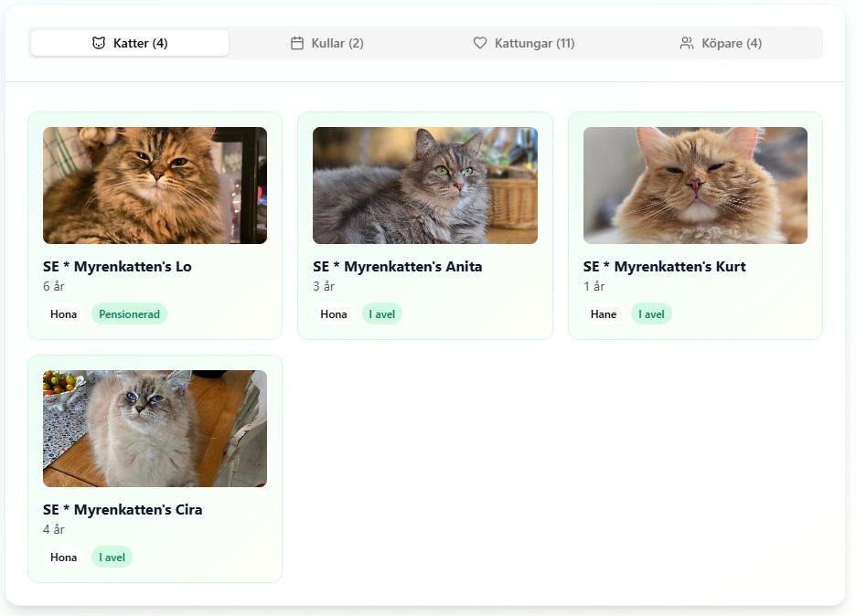Click the photo of Myrenkatten's Cira

pos(155,429)
